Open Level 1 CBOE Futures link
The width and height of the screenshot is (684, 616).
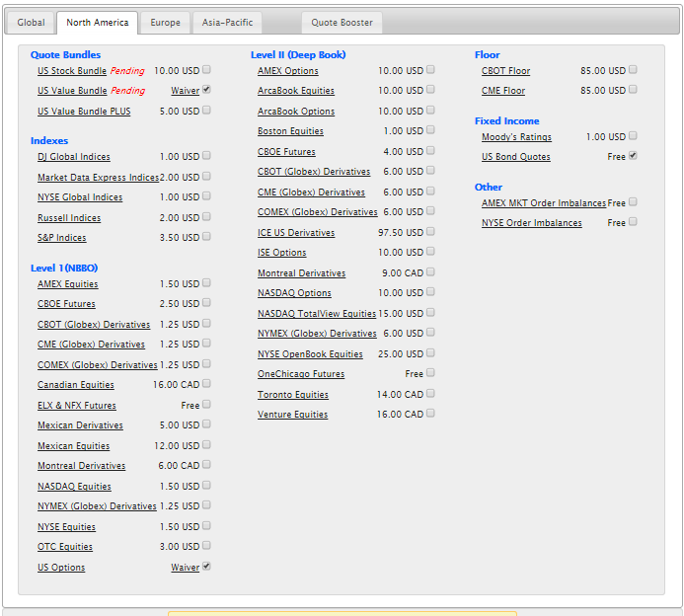point(66,304)
